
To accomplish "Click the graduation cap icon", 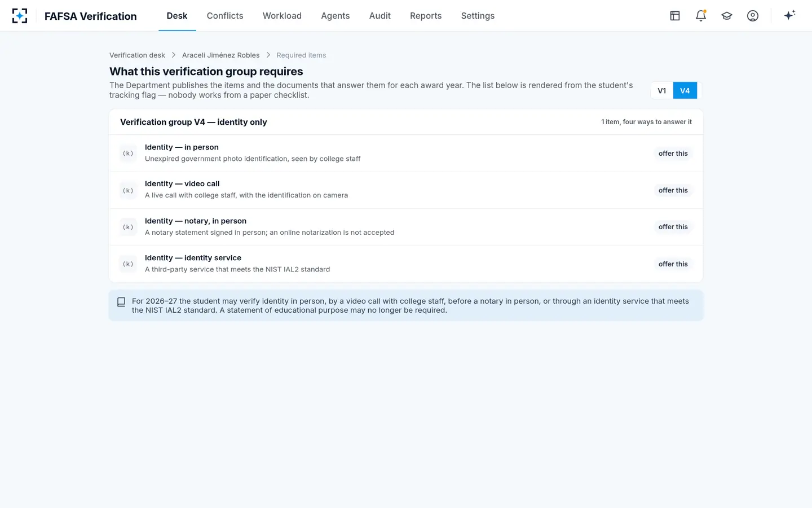I will coord(727,16).
